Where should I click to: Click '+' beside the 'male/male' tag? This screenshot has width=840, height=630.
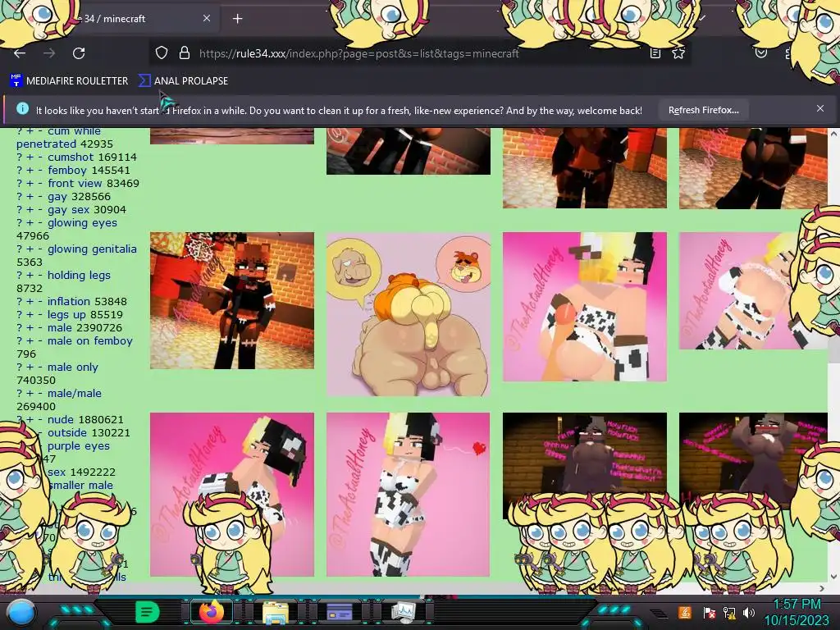point(30,393)
